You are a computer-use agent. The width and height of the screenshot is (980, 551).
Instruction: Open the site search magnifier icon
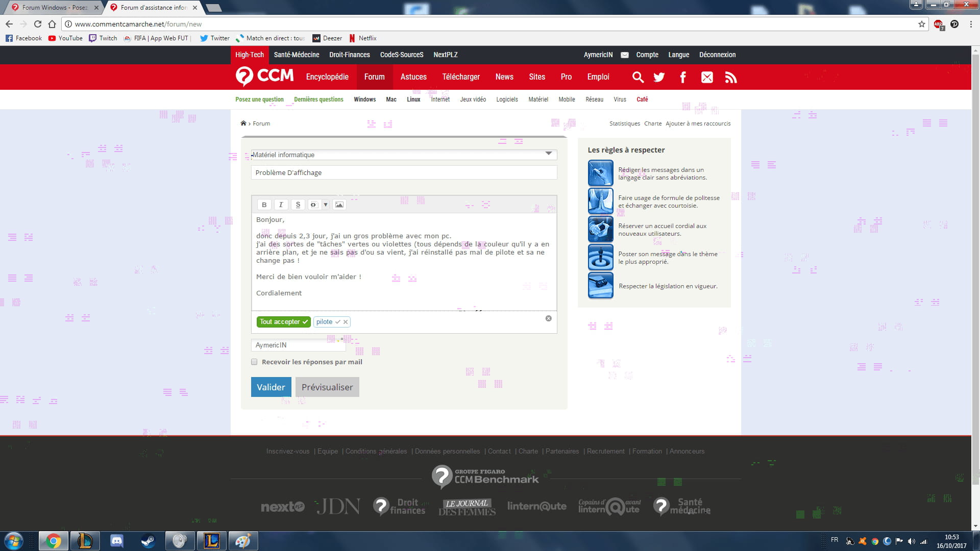point(638,77)
